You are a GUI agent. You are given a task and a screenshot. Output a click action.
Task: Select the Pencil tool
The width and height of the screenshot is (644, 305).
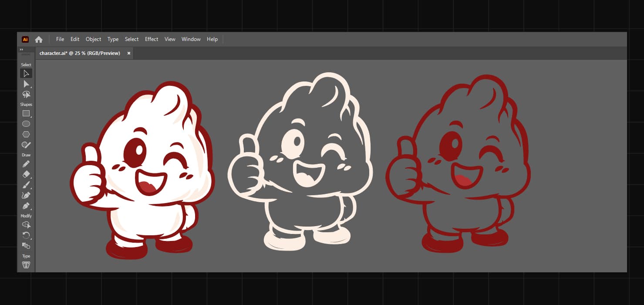(26, 164)
